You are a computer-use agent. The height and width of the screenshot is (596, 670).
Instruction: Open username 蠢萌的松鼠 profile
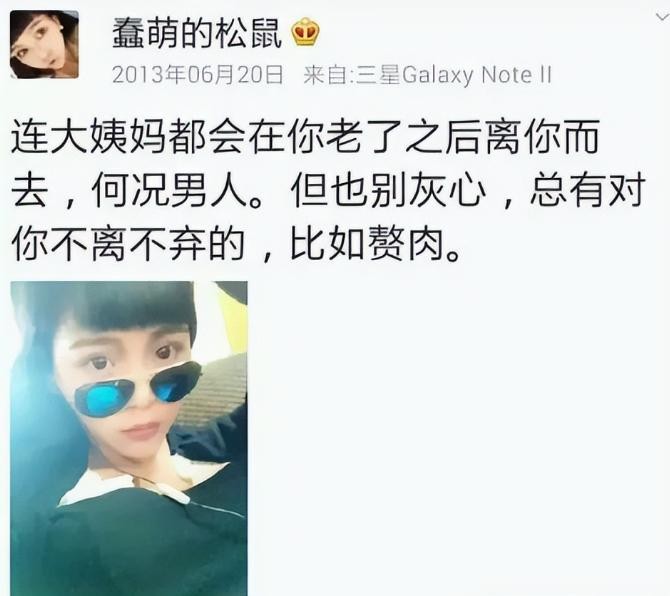pyautogui.click(x=197, y=33)
